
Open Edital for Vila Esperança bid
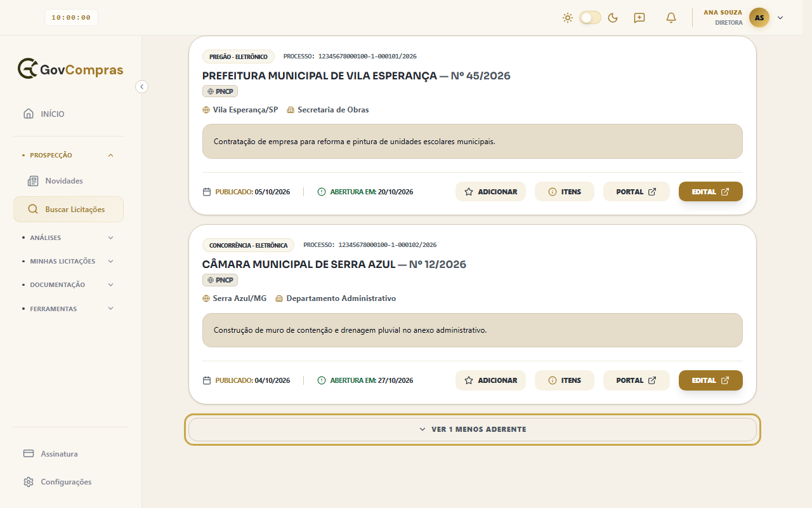[x=710, y=192]
